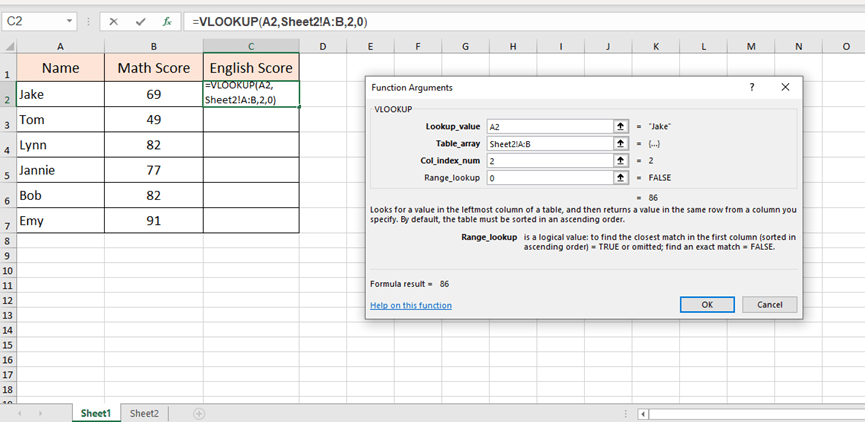Click the Math Score header cell
Viewport: 865px width, 422px height.
(154, 68)
